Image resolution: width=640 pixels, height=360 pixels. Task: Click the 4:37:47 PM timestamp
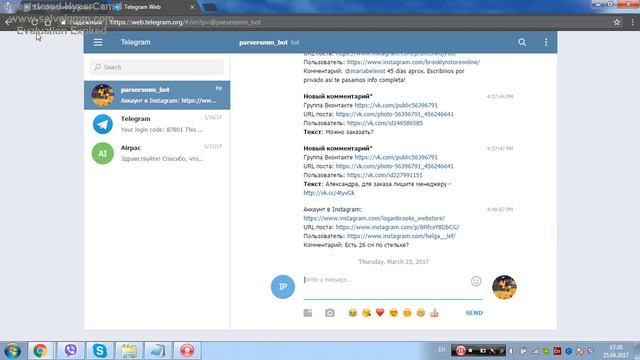click(500, 149)
